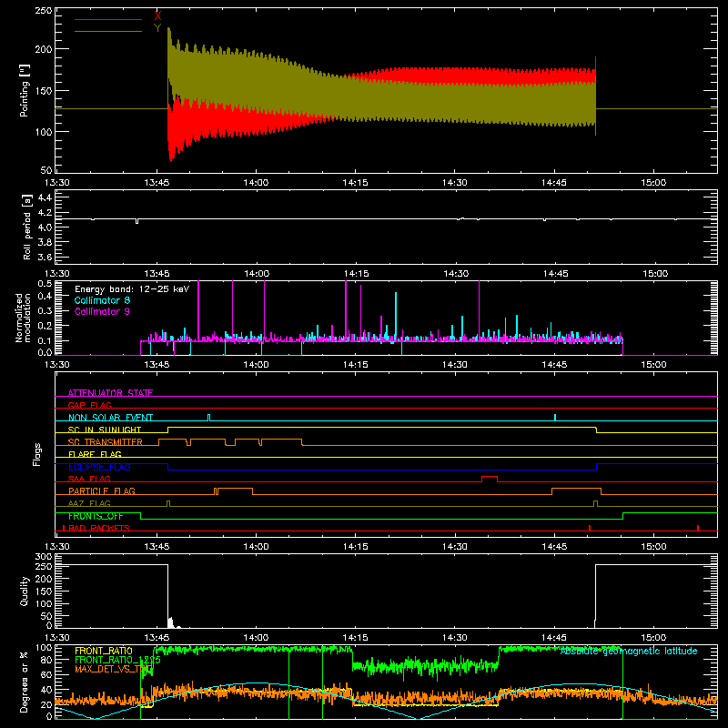The height and width of the screenshot is (728, 728).
Task: Click the orange MAX_DET_VS_TOT legend entry
Action: coord(113,669)
